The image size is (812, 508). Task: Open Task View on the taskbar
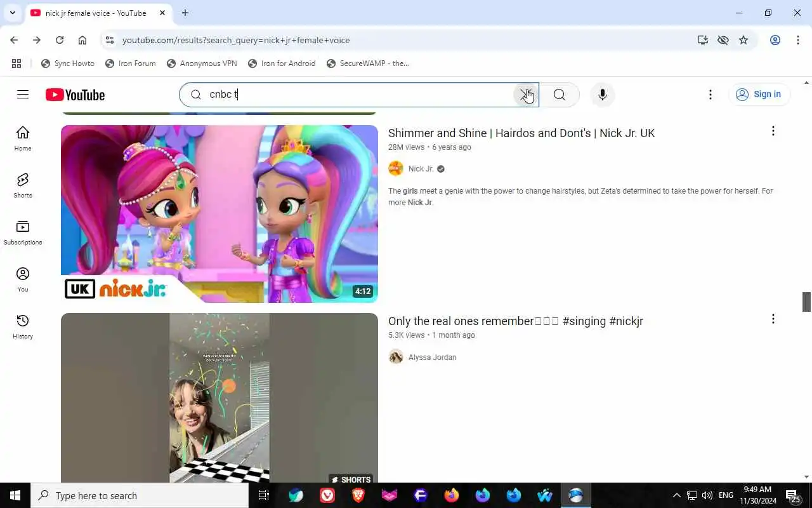tap(264, 495)
